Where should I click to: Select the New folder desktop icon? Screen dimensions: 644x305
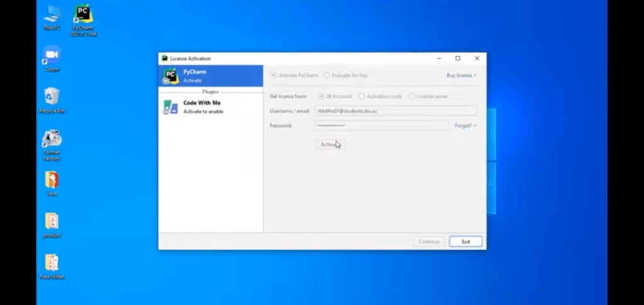(x=52, y=262)
